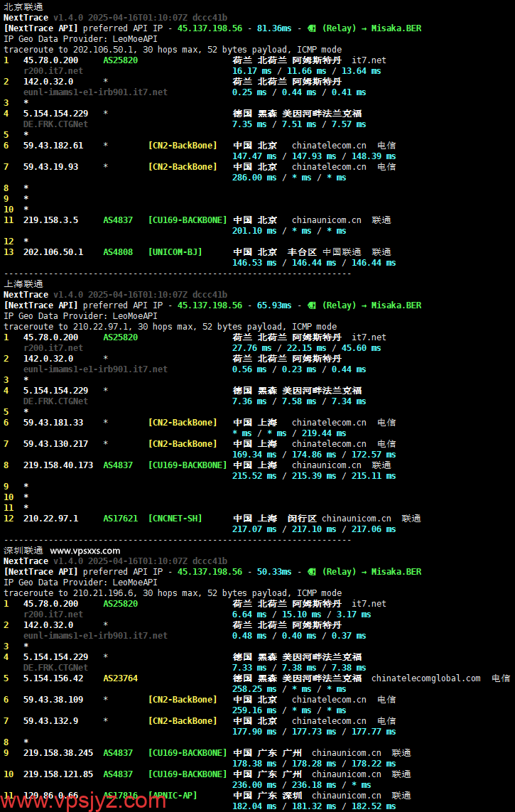Select the 217.07 ms latency value
This screenshot has width=515, height=812.
[x=254, y=529]
